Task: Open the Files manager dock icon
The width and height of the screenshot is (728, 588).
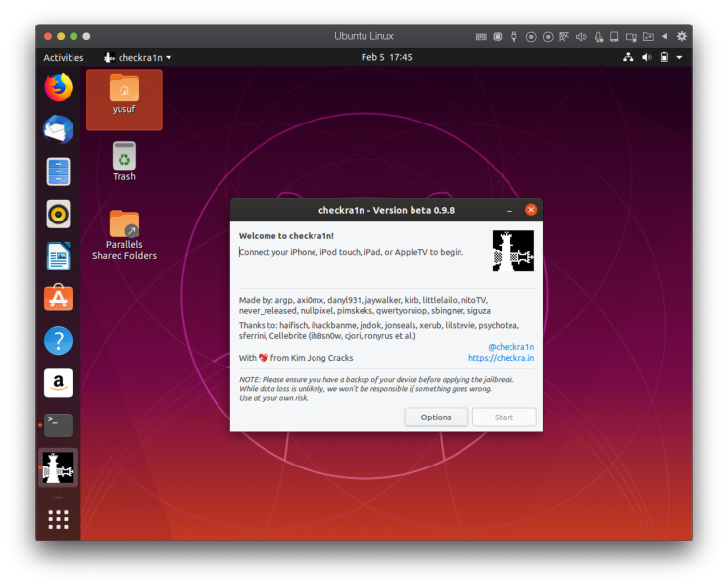Action: 58,171
